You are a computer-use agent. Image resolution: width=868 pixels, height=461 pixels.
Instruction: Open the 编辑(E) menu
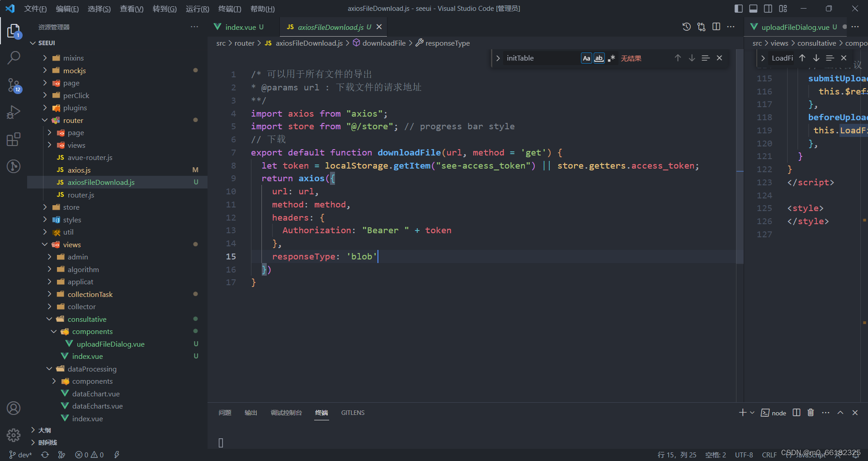coord(67,9)
